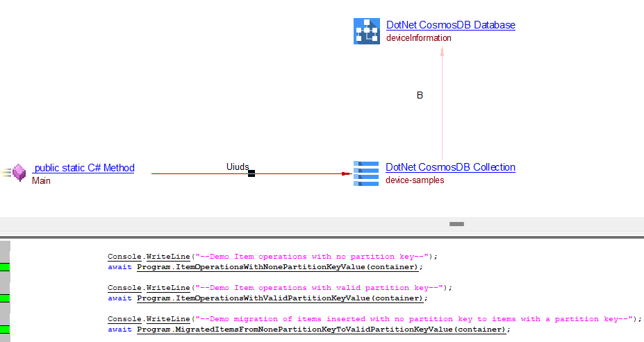The width and height of the screenshot is (644, 342).
Task: Select the black handle on Uiuds link
Action: pos(251,173)
